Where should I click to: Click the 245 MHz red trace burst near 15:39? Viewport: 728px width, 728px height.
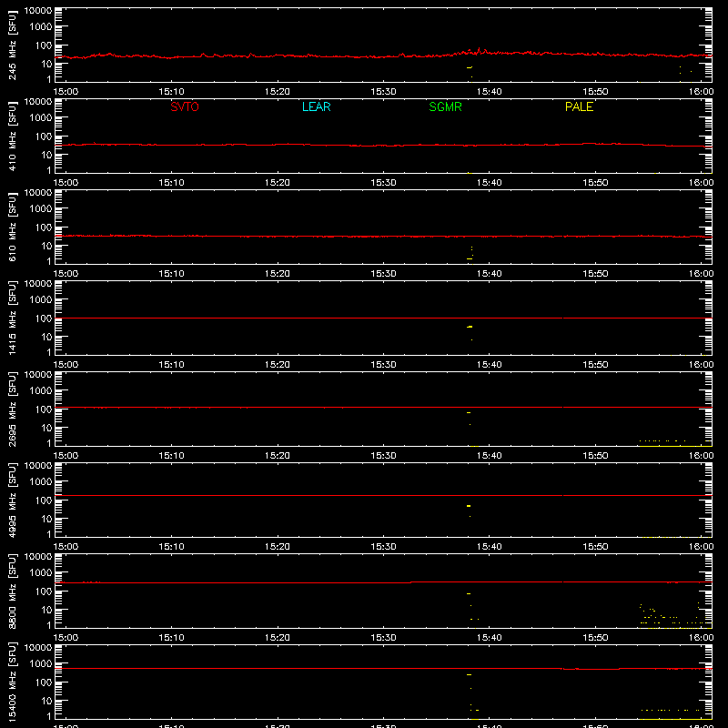[480, 51]
